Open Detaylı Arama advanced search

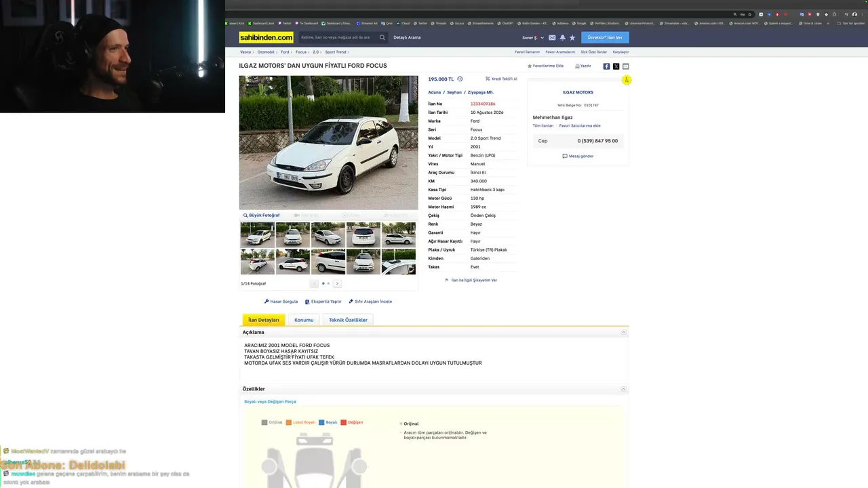407,38
